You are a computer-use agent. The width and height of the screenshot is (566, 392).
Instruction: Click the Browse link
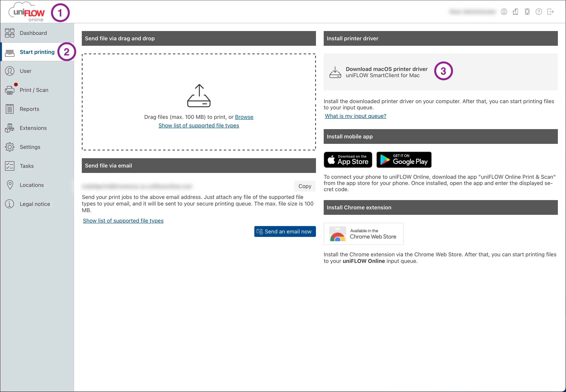point(244,117)
